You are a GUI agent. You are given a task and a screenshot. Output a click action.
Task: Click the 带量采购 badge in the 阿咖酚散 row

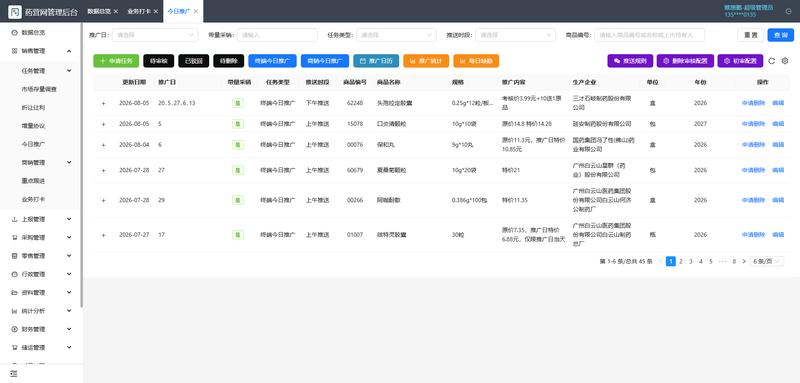238,200
